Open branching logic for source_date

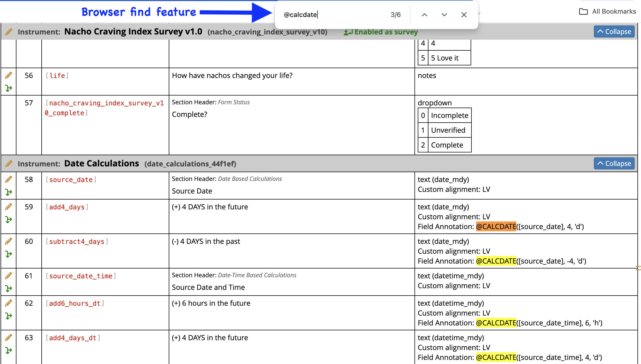coord(8,192)
